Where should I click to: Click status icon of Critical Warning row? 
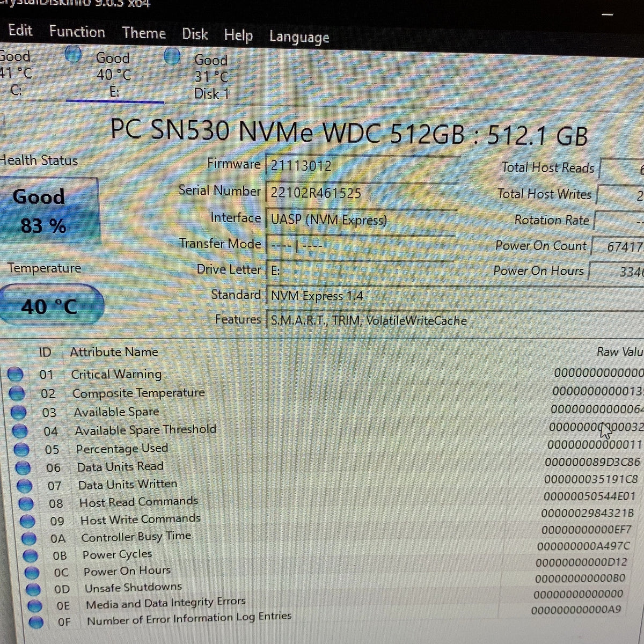[x=16, y=374]
